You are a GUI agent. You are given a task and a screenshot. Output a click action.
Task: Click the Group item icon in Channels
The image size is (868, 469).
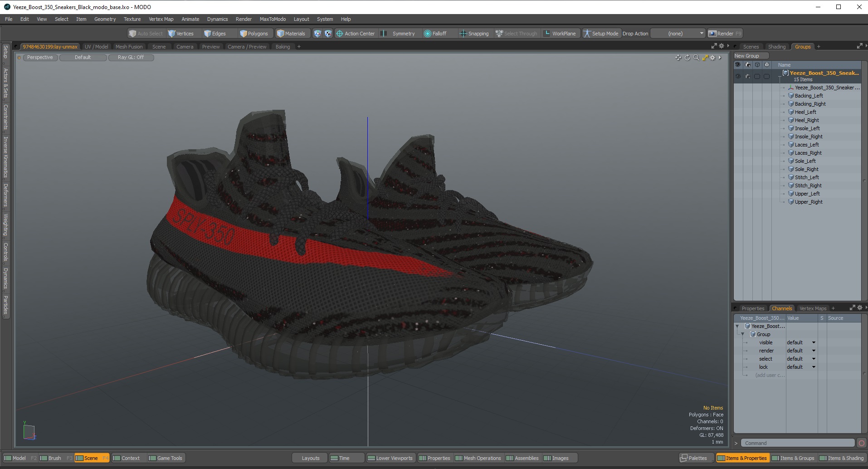[x=753, y=334]
